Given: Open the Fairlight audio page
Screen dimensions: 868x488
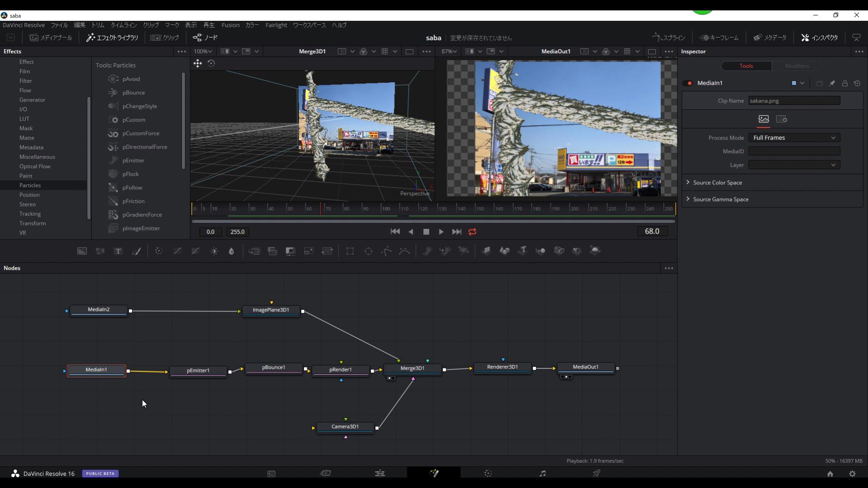Looking at the screenshot, I should point(542,473).
